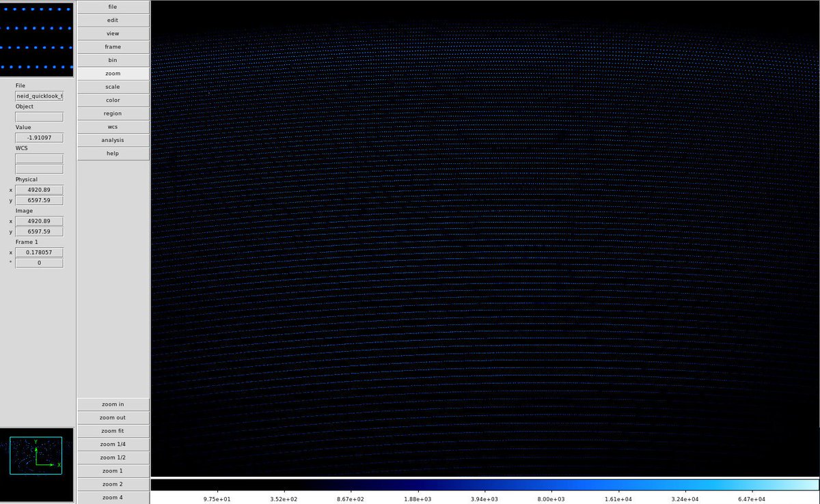Click the Image x coordinate field

(x=39, y=221)
